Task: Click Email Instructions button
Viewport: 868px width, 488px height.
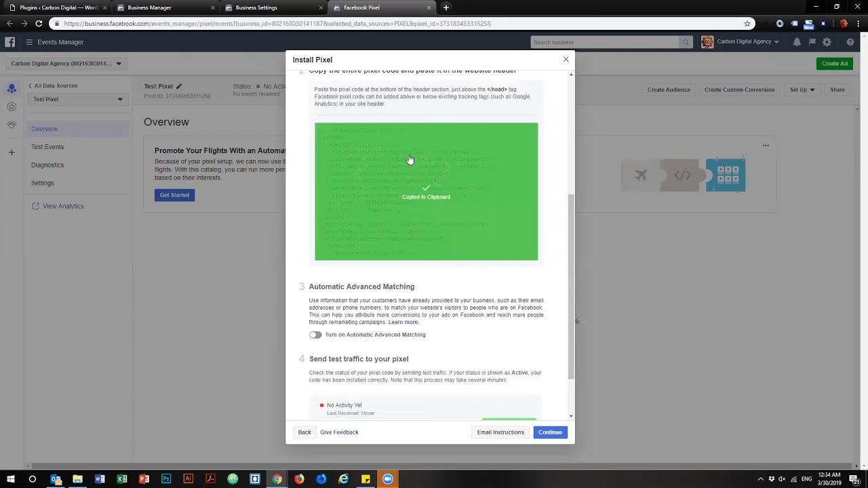Action: tap(500, 432)
